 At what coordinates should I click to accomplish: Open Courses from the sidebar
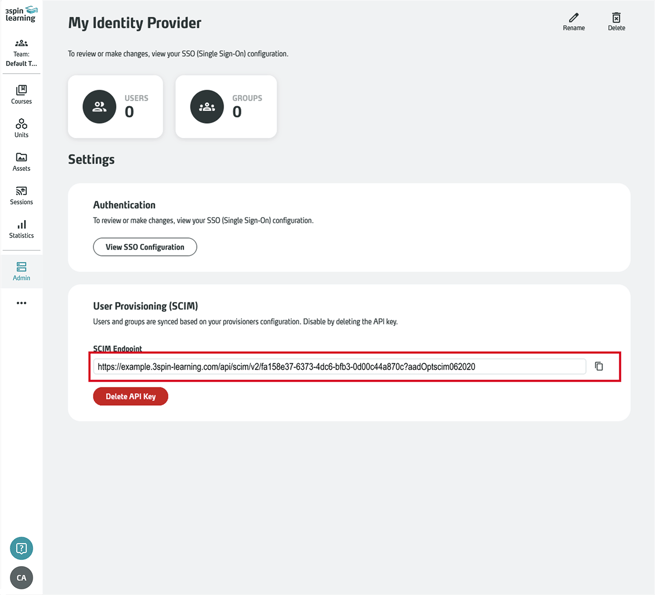21,95
